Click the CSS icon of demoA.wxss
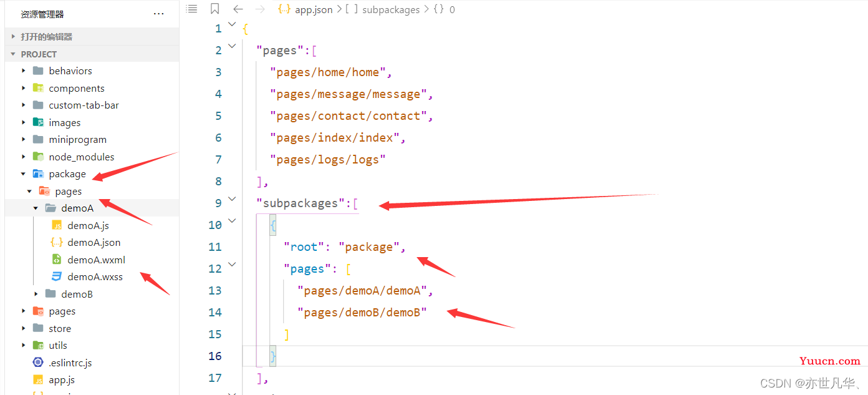The width and height of the screenshot is (868, 395). pos(57,276)
